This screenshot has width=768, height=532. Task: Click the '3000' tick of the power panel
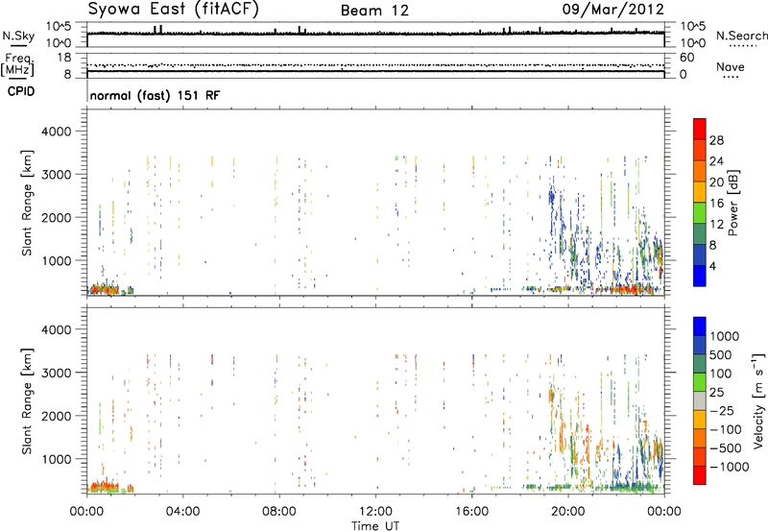[x=56, y=175]
